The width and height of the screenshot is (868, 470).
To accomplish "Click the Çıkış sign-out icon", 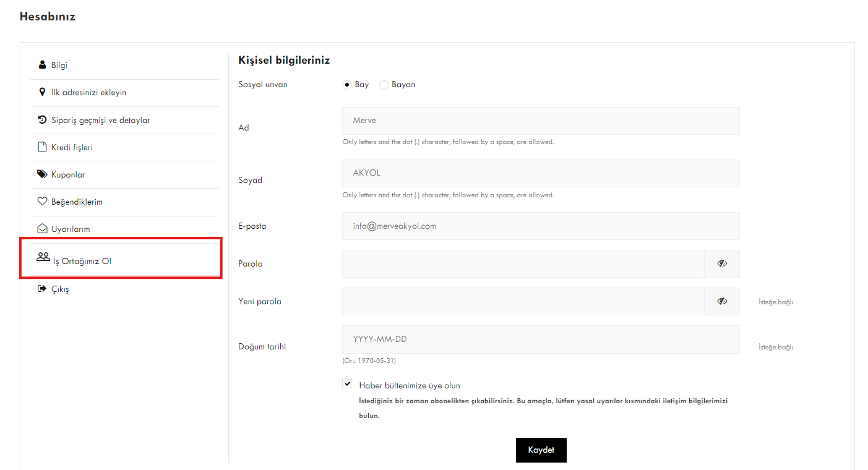I will (x=42, y=289).
